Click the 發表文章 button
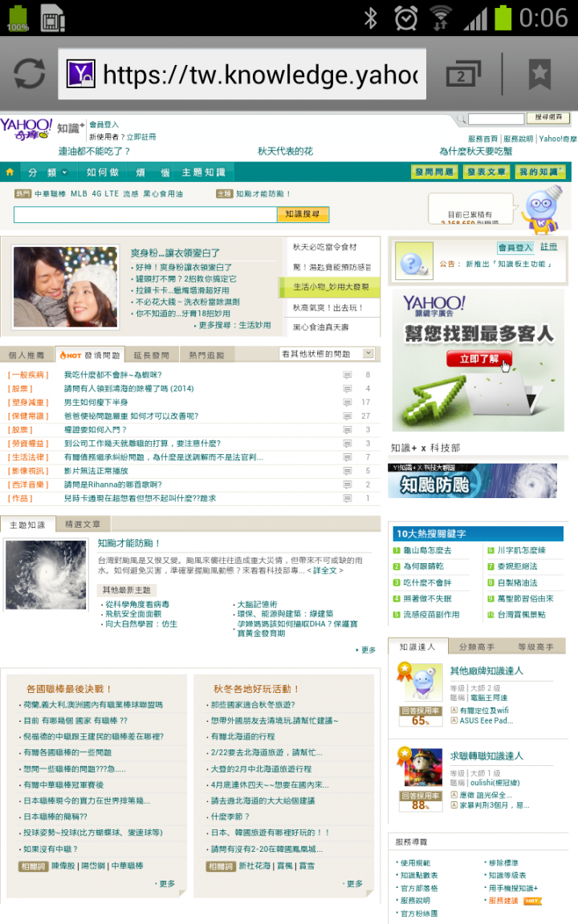This screenshot has height=924, width=578. pos(486,172)
